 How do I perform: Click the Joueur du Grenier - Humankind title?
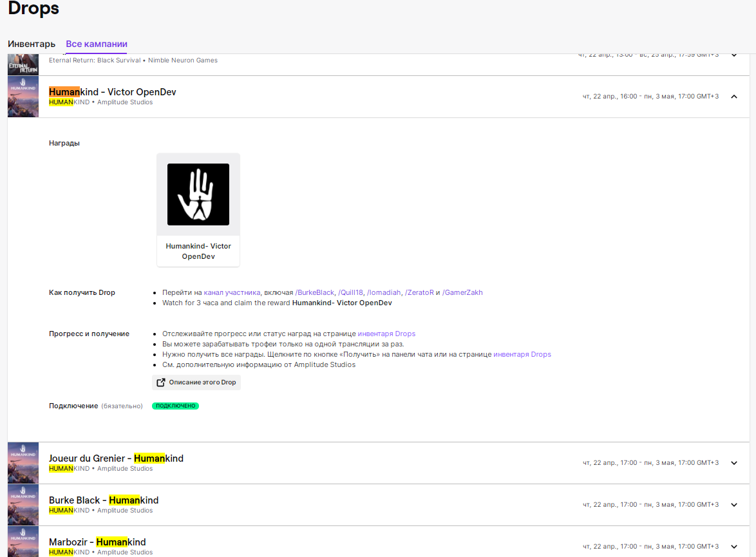tap(116, 458)
